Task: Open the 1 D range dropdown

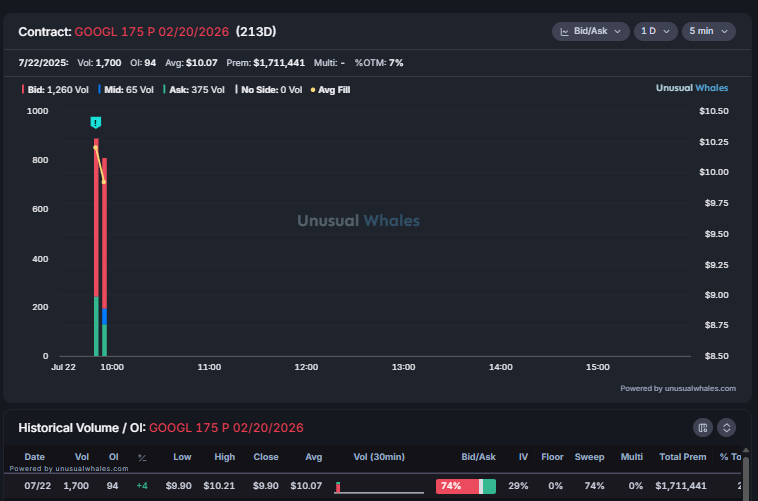Action: pyautogui.click(x=655, y=31)
